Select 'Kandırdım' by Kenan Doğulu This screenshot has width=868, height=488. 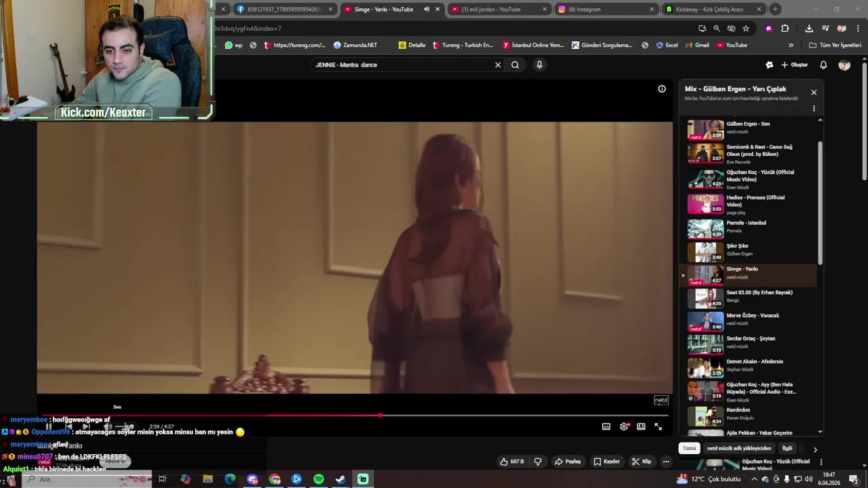point(750,415)
